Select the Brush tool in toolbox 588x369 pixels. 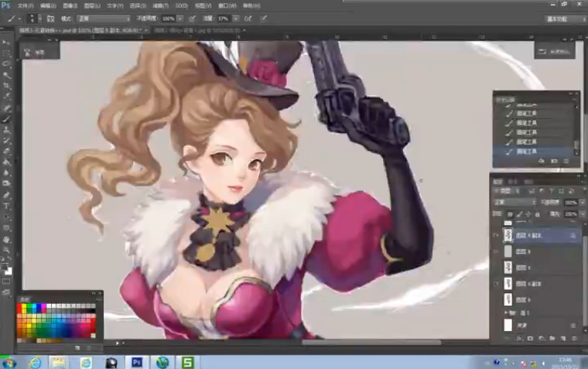click(x=6, y=119)
